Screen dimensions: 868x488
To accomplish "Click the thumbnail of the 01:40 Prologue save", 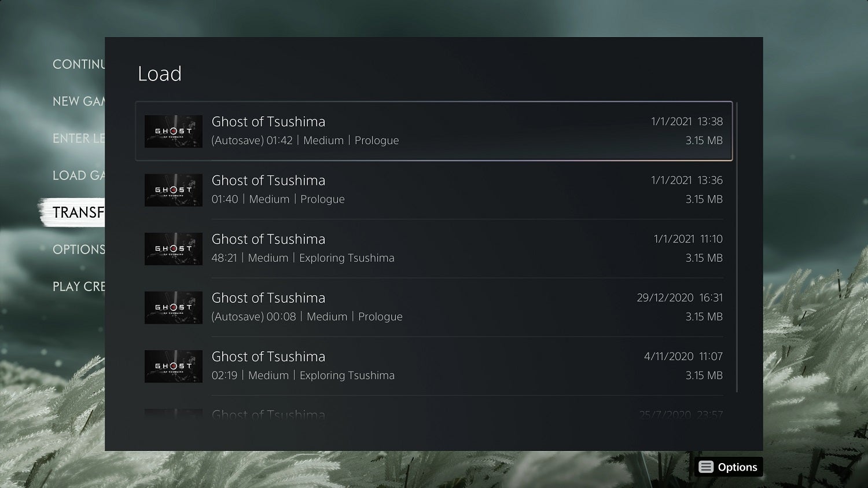I will pos(174,190).
